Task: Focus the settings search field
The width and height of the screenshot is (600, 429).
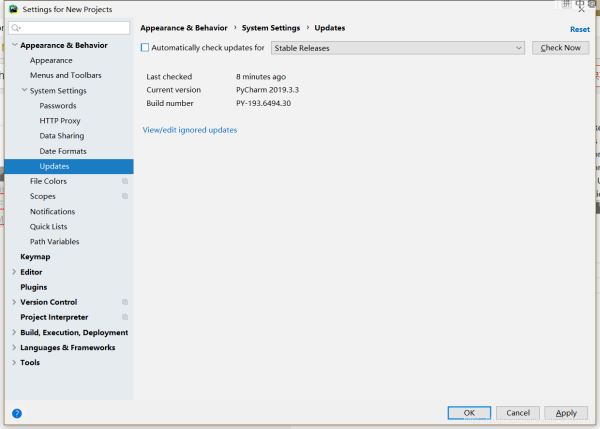Action: point(69,28)
